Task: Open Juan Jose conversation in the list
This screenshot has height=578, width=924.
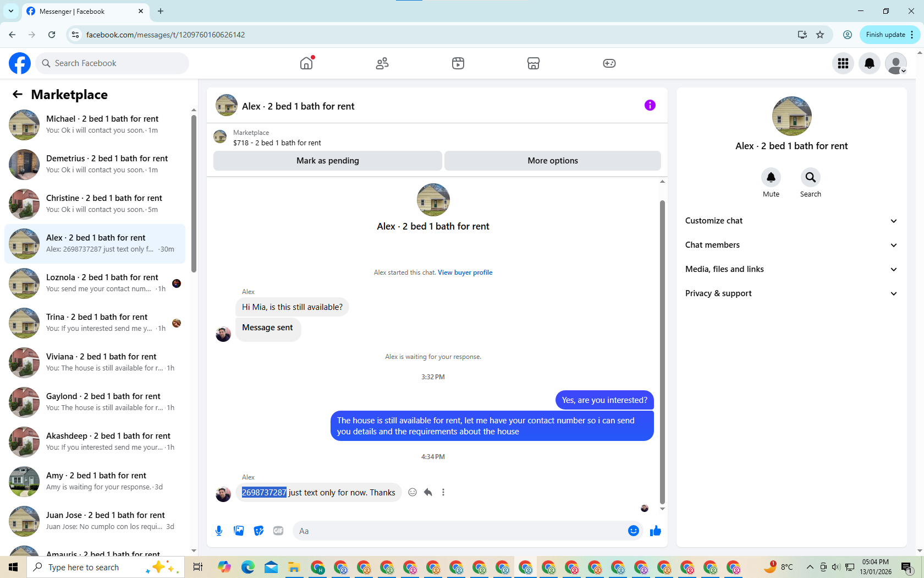Action: pyautogui.click(x=95, y=521)
